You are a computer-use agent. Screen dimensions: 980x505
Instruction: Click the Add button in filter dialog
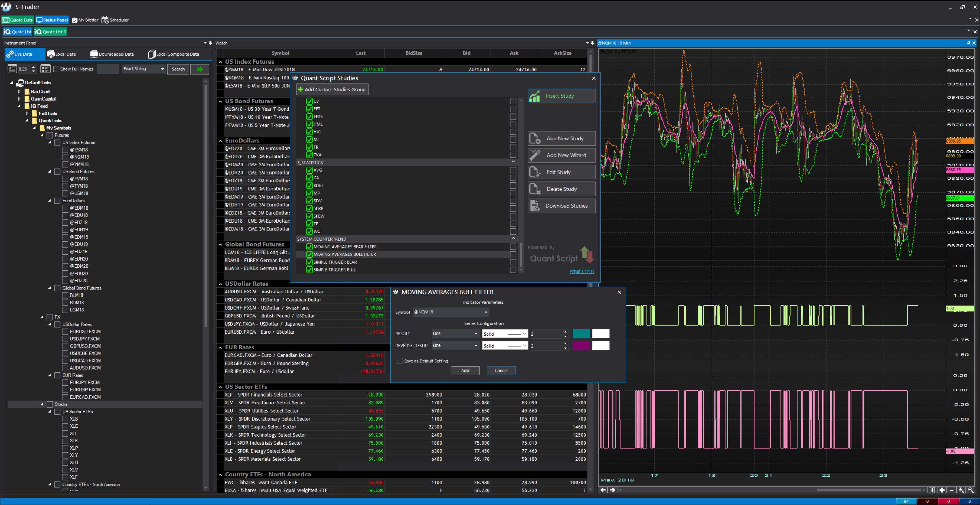pos(465,370)
